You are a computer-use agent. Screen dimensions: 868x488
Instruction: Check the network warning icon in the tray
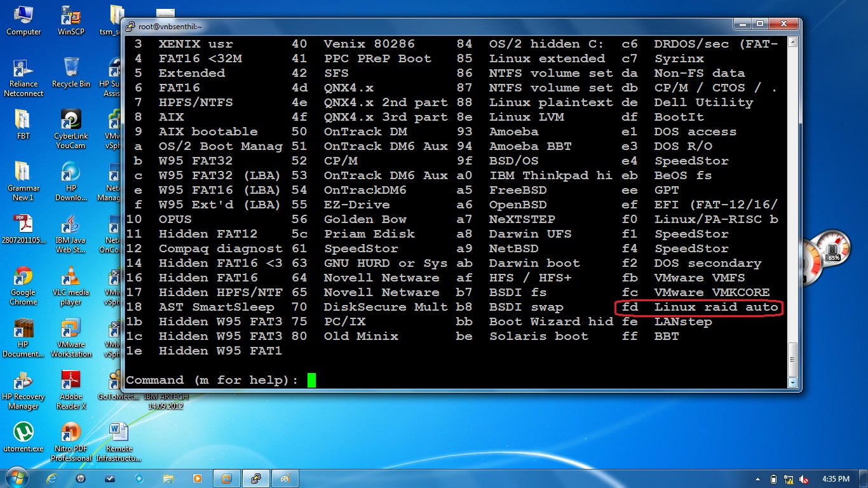790,479
